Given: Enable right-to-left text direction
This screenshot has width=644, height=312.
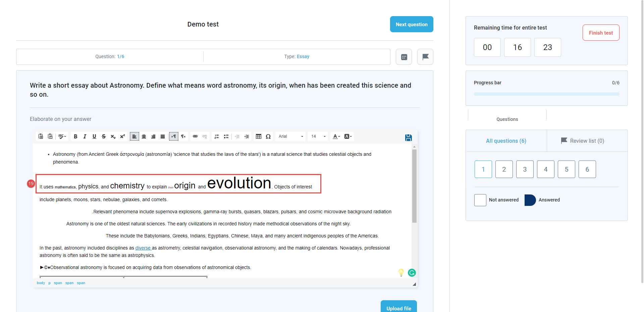Looking at the screenshot, I should click(x=183, y=136).
